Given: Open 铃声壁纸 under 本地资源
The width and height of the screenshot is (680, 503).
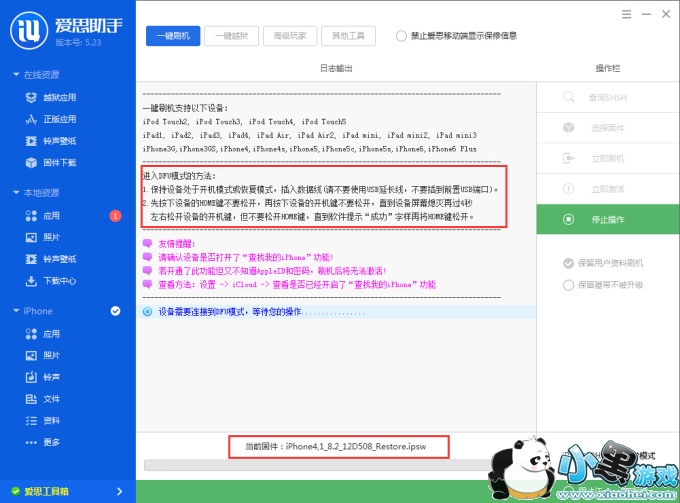Looking at the screenshot, I should (x=51, y=259).
